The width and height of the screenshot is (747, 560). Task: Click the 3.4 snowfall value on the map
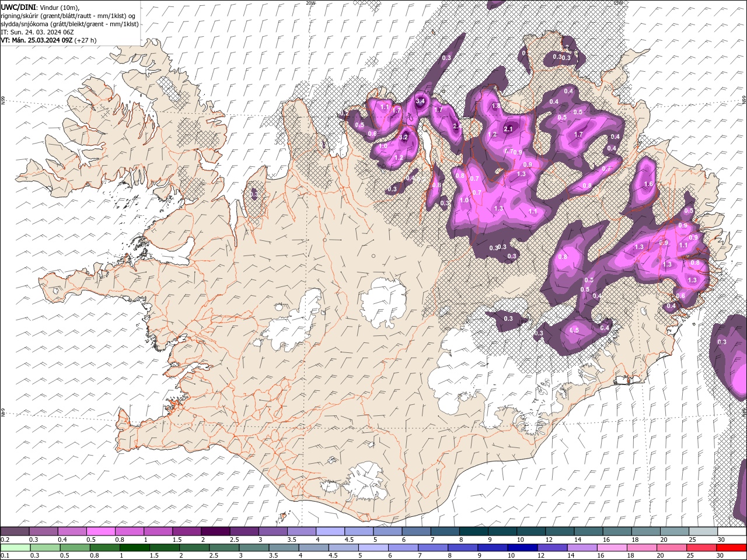[x=420, y=101]
